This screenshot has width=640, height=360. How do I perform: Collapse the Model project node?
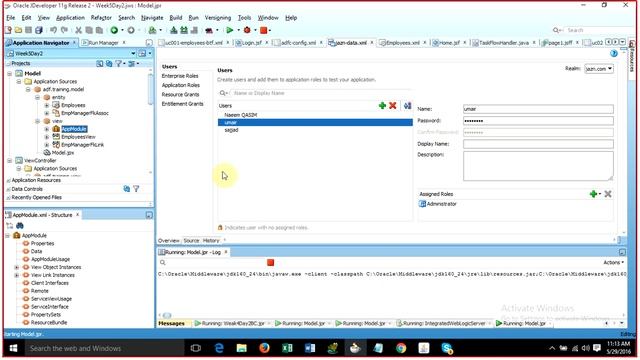(x=9, y=73)
